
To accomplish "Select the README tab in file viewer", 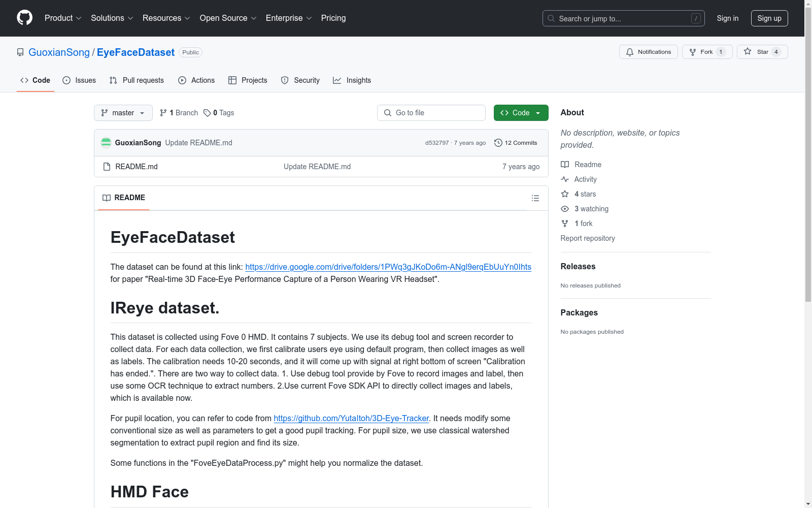I will [124, 198].
